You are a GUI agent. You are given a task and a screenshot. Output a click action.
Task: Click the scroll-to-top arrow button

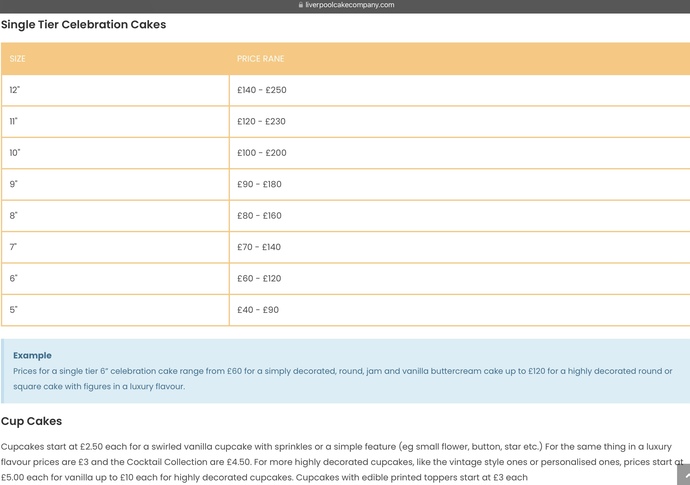[x=683, y=474]
